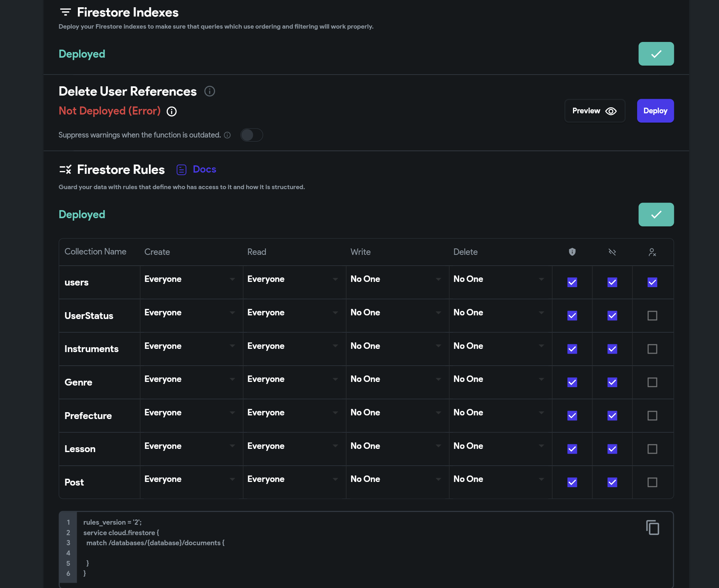Click info icon next to suppress warnings text
The width and height of the screenshot is (719, 588).
tap(228, 135)
